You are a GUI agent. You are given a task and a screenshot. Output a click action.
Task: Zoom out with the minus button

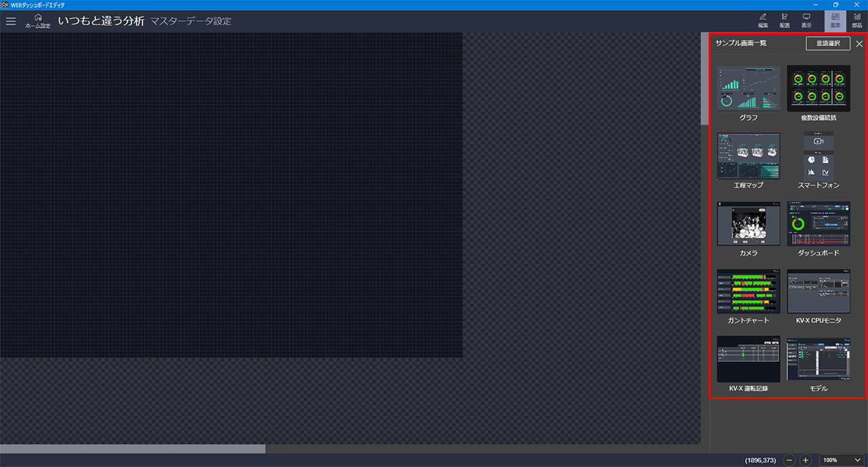coord(789,460)
